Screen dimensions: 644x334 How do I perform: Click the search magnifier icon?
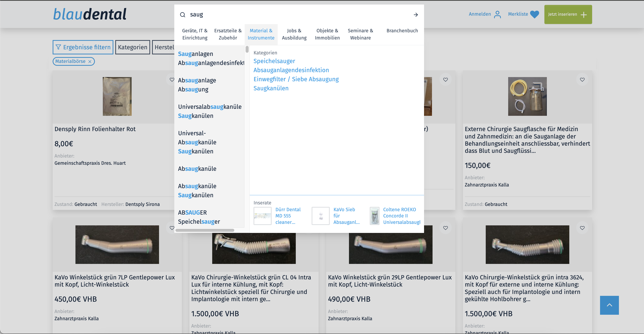tap(183, 15)
